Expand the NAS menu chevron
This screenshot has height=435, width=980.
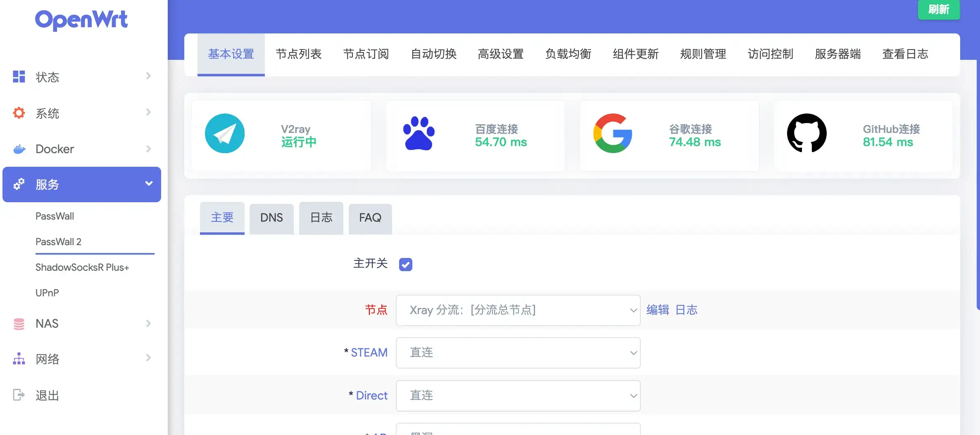[x=148, y=323]
